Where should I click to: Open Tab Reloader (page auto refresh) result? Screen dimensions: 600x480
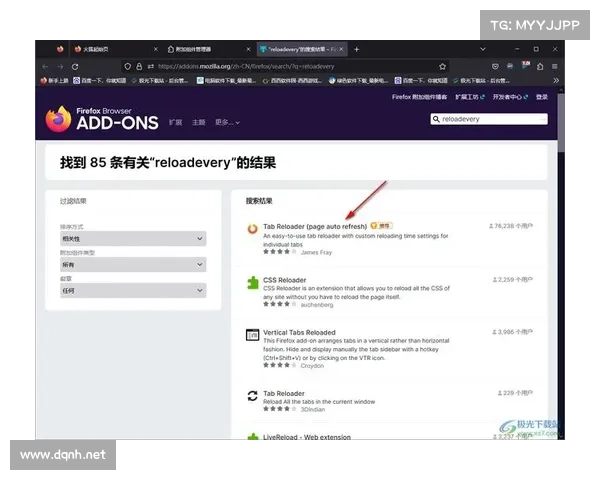pyautogui.click(x=315, y=227)
